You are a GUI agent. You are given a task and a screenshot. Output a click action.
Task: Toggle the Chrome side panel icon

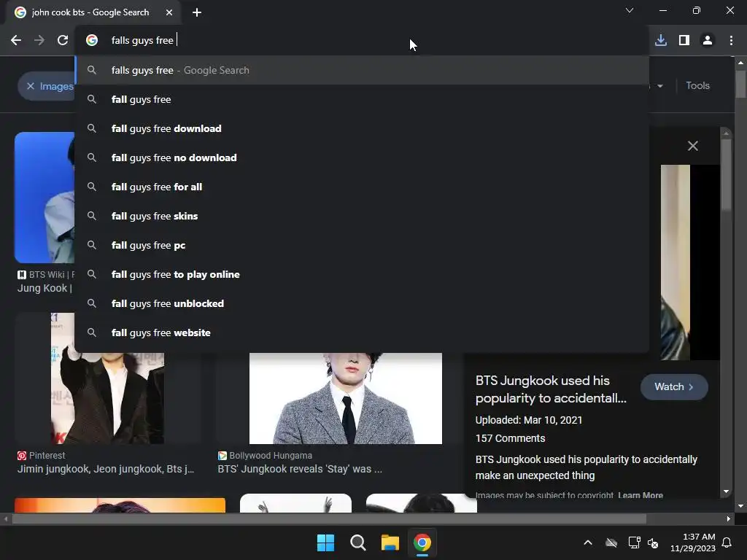click(684, 41)
